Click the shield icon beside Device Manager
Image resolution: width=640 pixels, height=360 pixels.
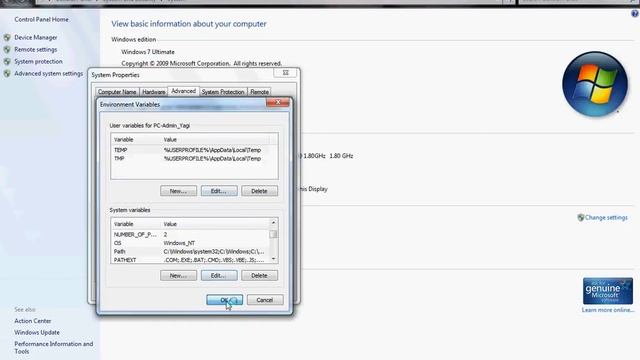[7, 38]
